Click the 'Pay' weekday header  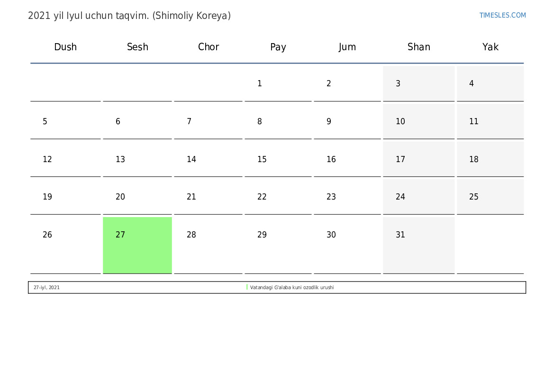(x=278, y=47)
